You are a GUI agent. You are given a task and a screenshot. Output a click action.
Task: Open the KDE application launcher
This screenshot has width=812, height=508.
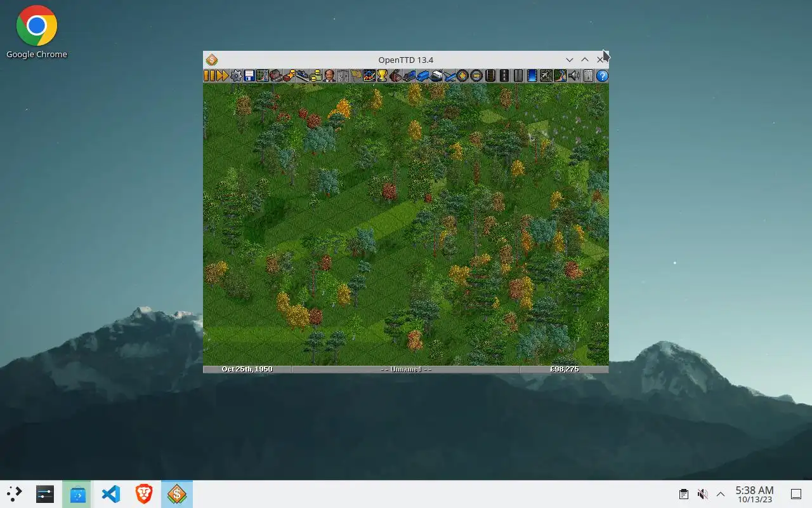point(14,494)
